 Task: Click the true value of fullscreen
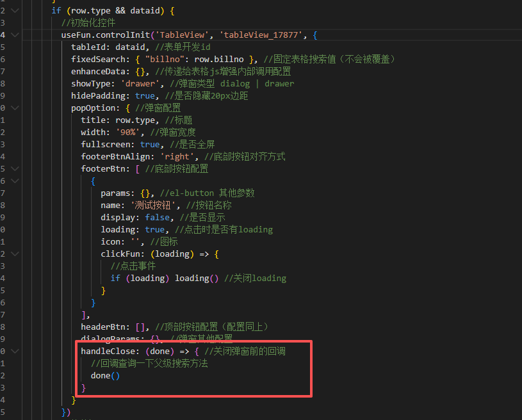point(150,145)
